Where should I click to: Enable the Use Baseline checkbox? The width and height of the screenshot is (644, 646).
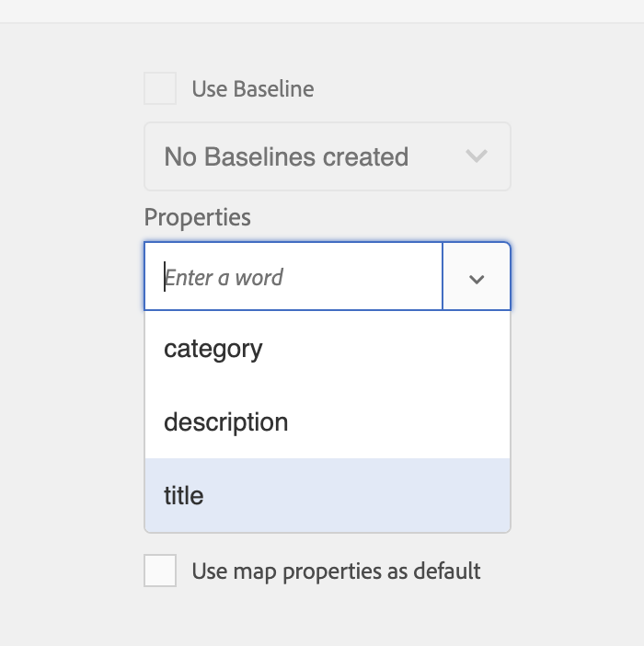point(160,88)
